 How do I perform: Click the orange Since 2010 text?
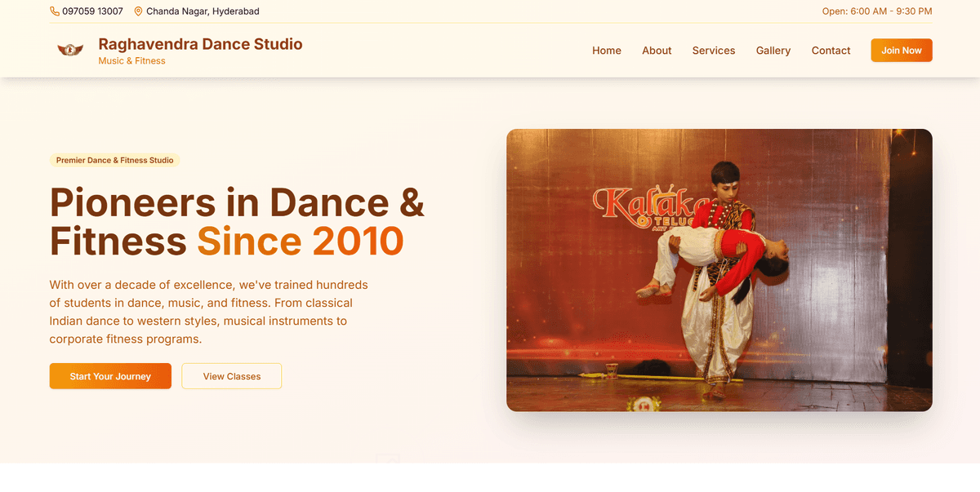301,242
